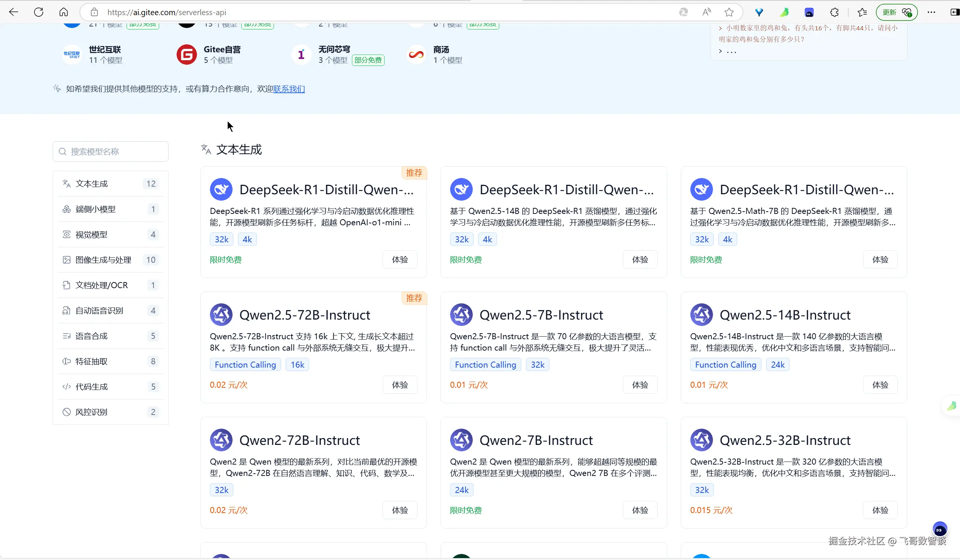Click 体验 on the Qwen2.5-7B-Instruct card
Viewport: 960px width, 560px height.
pos(640,385)
